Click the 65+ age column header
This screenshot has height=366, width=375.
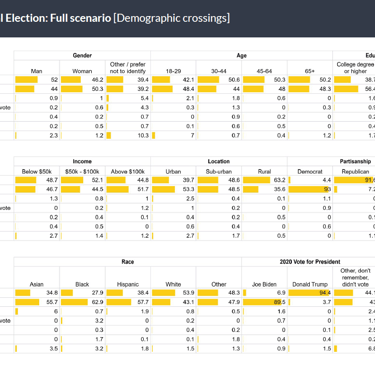(310, 71)
